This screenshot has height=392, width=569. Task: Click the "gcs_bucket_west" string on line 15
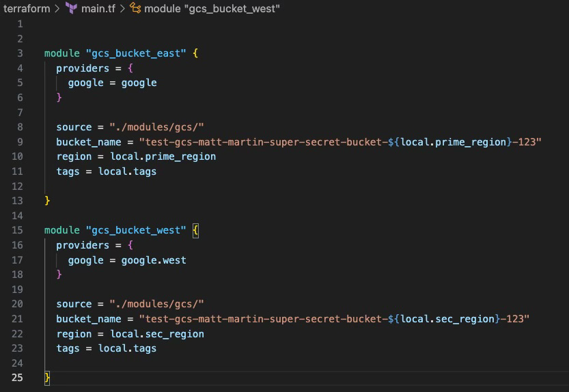pyautogui.click(x=136, y=230)
